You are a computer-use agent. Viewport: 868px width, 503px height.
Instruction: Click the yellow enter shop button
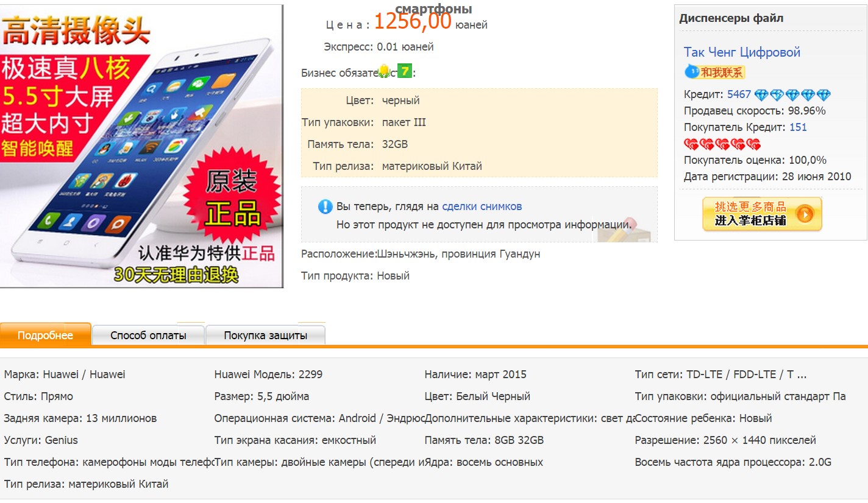click(762, 214)
